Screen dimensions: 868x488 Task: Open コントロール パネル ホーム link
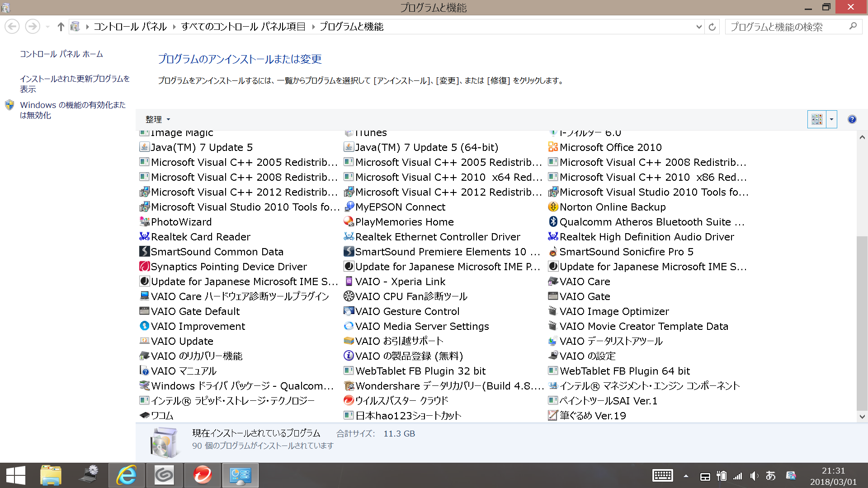click(61, 54)
